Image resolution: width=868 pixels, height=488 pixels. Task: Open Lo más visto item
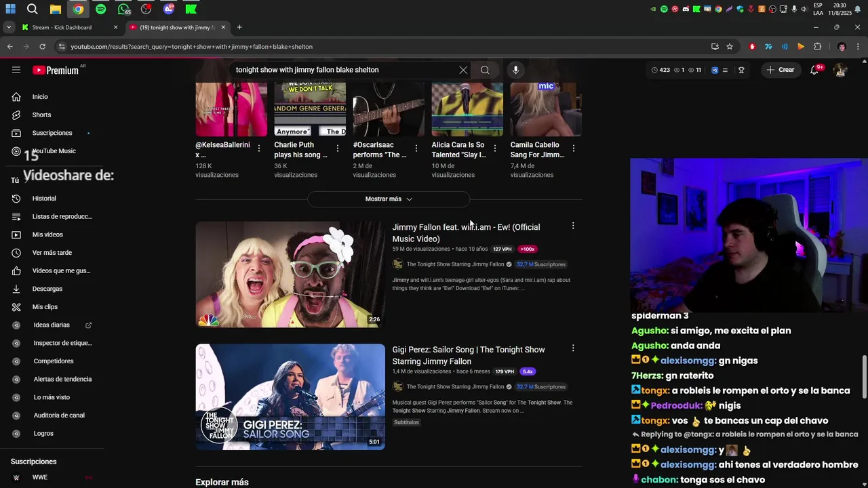52,397
